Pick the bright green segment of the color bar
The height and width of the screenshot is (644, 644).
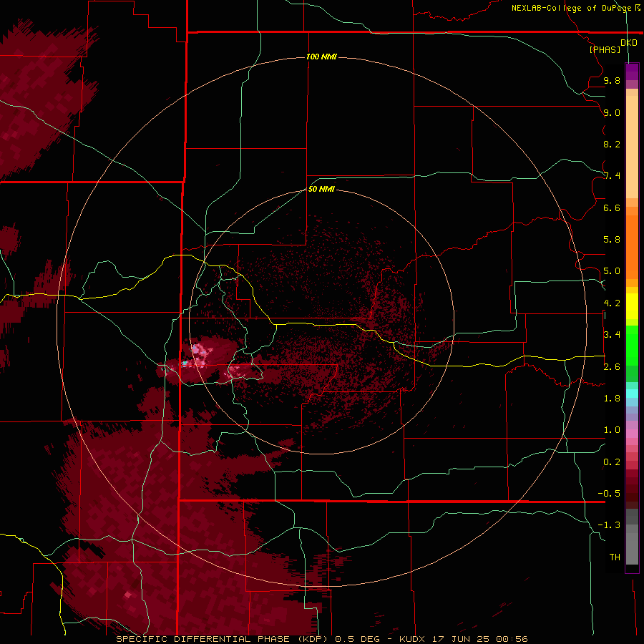(632, 345)
